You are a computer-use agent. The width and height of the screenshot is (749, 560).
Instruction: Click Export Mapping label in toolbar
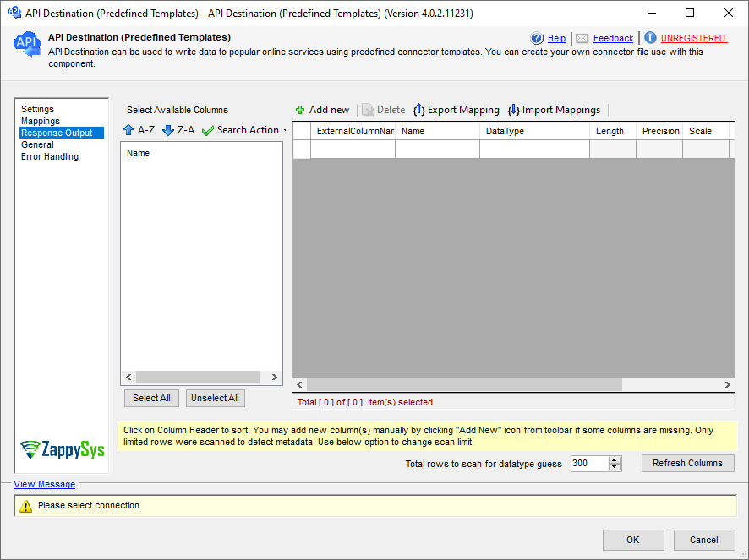coord(463,110)
